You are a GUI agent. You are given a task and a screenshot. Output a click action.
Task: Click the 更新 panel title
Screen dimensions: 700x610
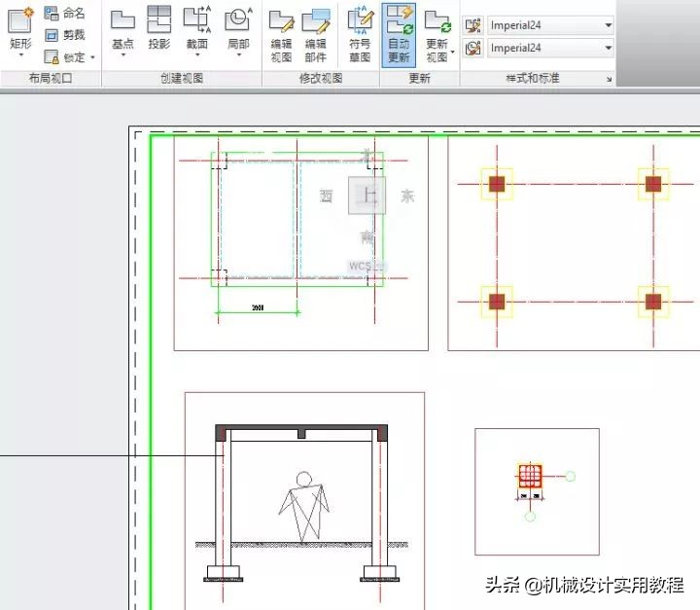[420, 78]
